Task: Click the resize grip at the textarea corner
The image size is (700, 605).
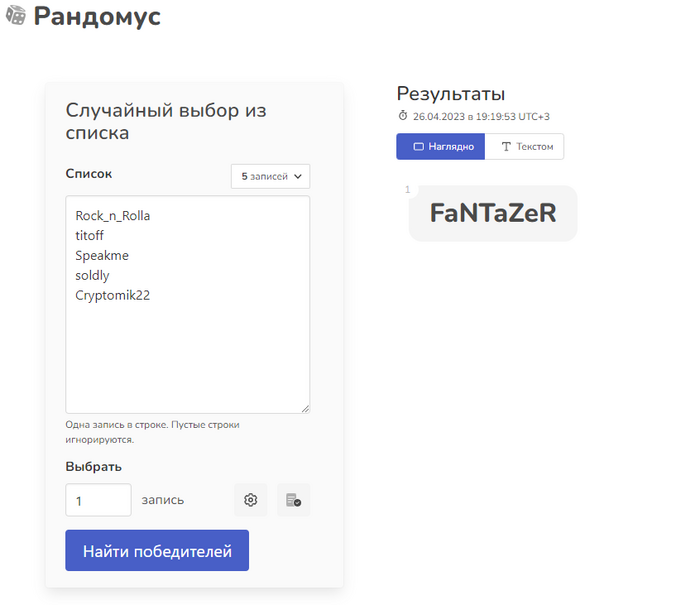Action: click(305, 409)
